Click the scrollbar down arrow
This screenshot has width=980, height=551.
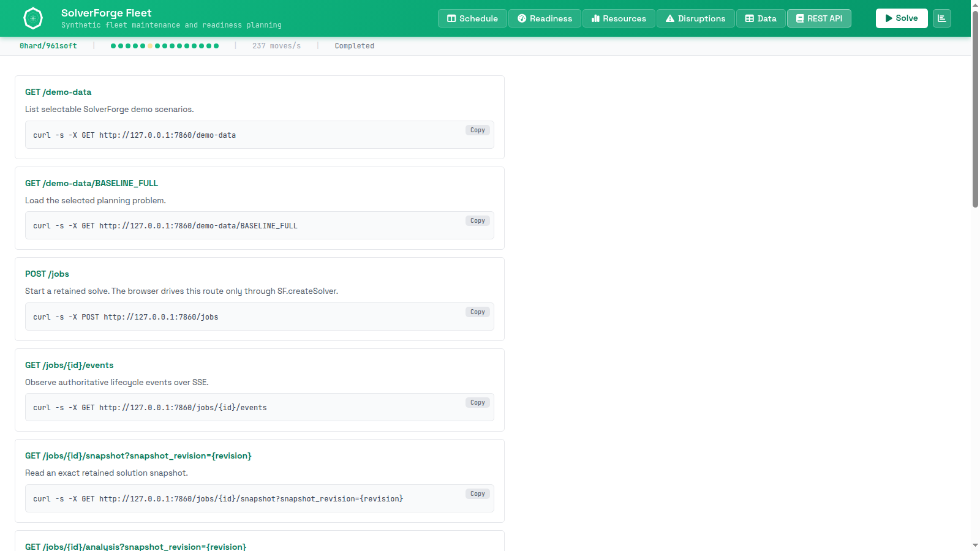click(975, 545)
